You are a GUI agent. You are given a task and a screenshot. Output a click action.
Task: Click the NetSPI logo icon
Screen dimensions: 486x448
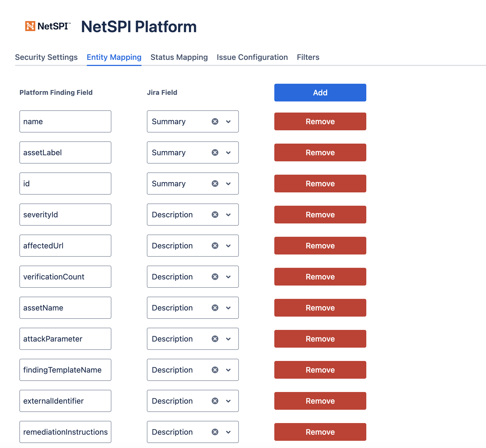[x=30, y=26]
